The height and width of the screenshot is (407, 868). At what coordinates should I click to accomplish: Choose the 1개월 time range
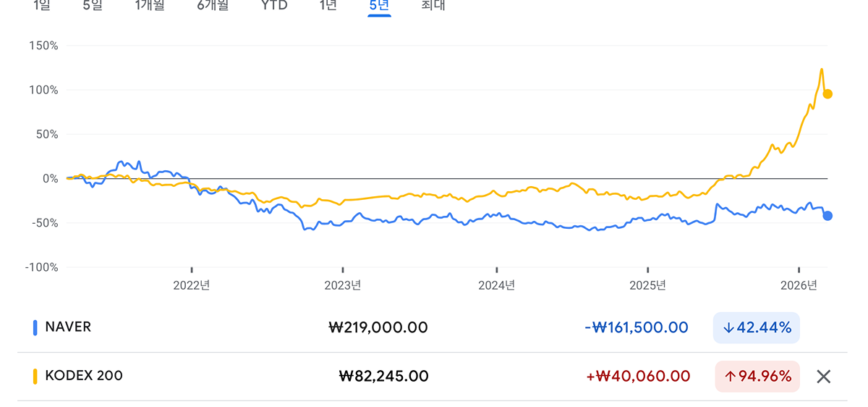point(150,6)
